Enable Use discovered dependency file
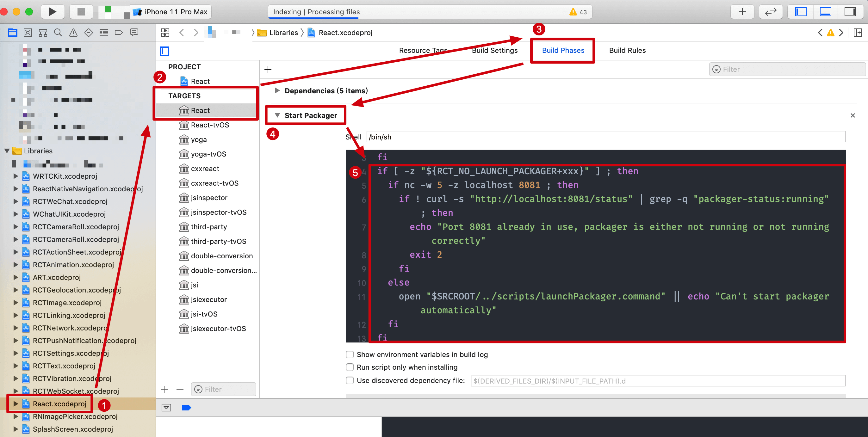The height and width of the screenshot is (437, 868). coord(350,381)
